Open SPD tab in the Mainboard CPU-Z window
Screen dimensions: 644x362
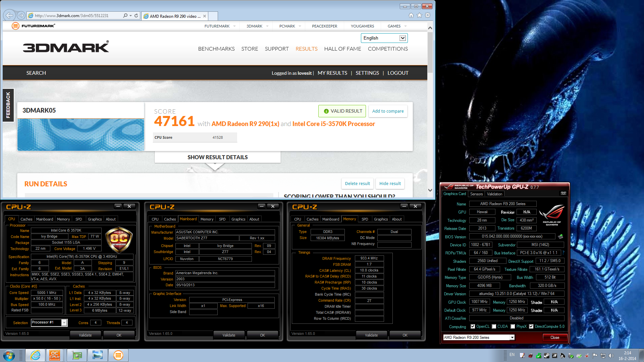point(222,219)
